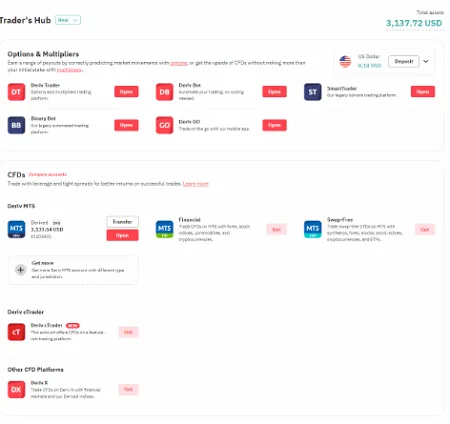Screen dimensions: 450x424
Task: Click the Financial MT5 icon
Action: [164, 229]
